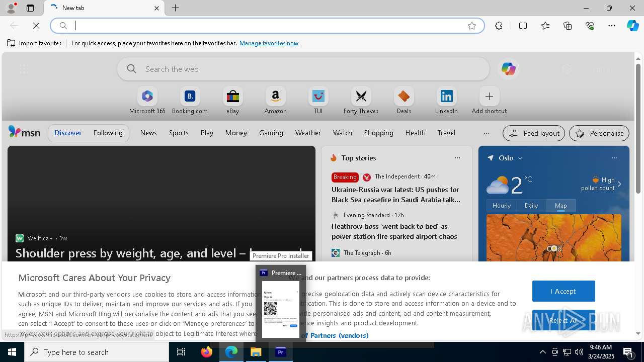Click the Personalise button
This screenshot has width=644, height=362.
599,133
